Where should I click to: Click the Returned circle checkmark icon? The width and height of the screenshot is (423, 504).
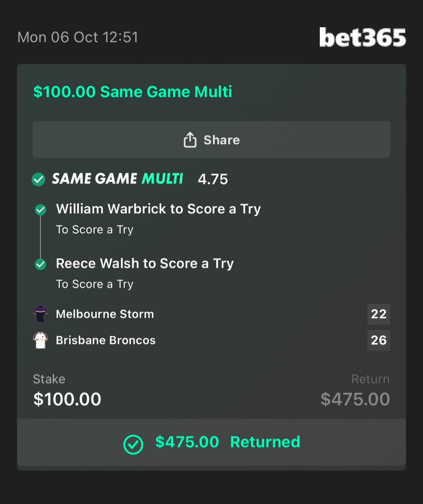pyautogui.click(x=133, y=444)
